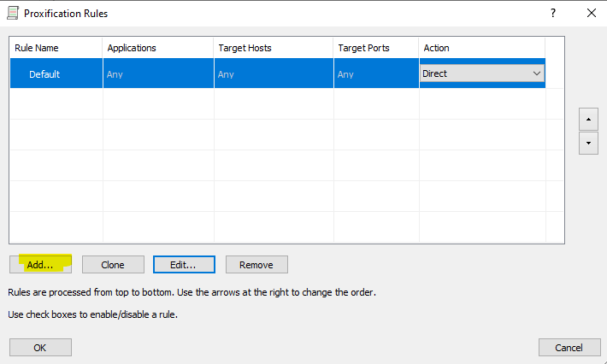Click the Applications column header

132,48
